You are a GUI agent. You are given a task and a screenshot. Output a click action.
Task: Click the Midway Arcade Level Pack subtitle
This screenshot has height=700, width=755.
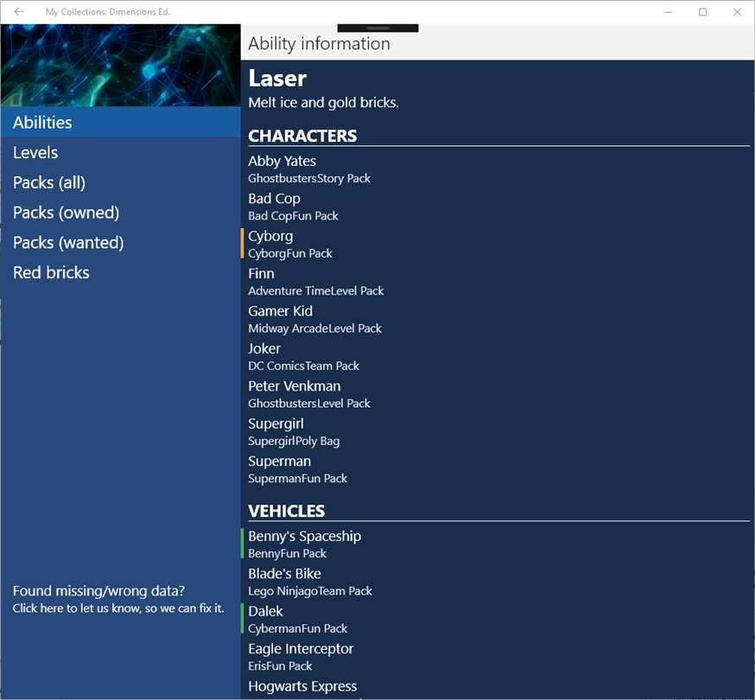[315, 328]
